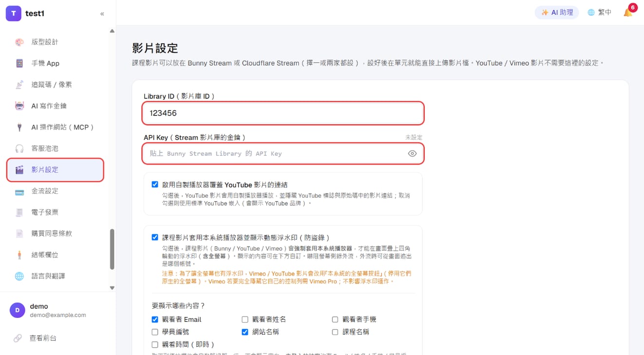Click the demo user avatar
This screenshot has width=644, height=355.
coord(18,310)
